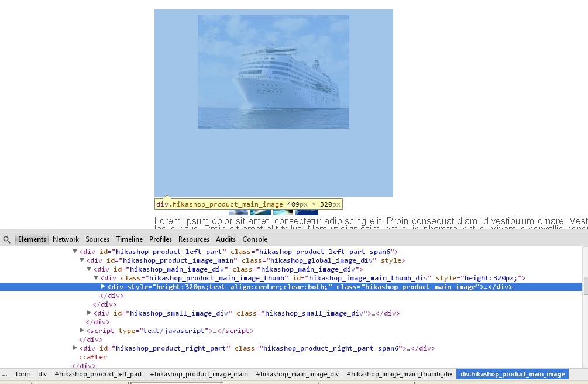Click the 'div' breadcrumb item
This screenshot has height=384, width=588.
click(x=42, y=374)
